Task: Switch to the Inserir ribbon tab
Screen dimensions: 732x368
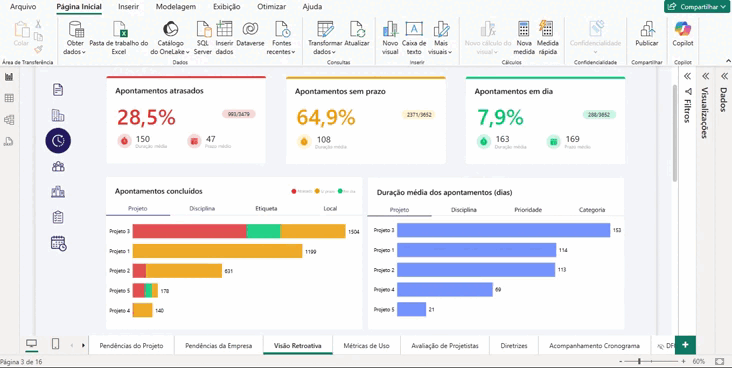Action: point(128,7)
